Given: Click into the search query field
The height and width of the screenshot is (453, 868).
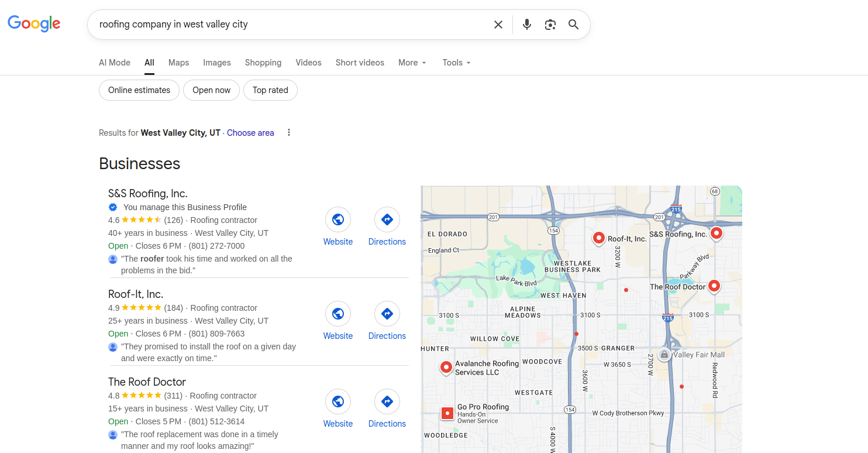Looking at the screenshot, I should coord(287,25).
